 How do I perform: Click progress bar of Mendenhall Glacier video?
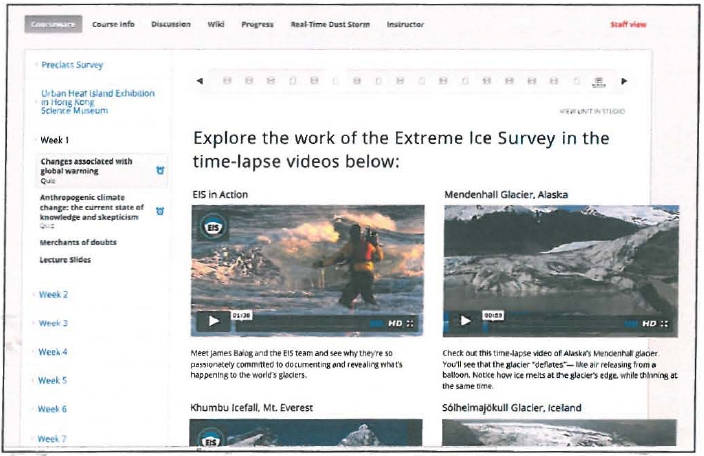pos(554,324)
